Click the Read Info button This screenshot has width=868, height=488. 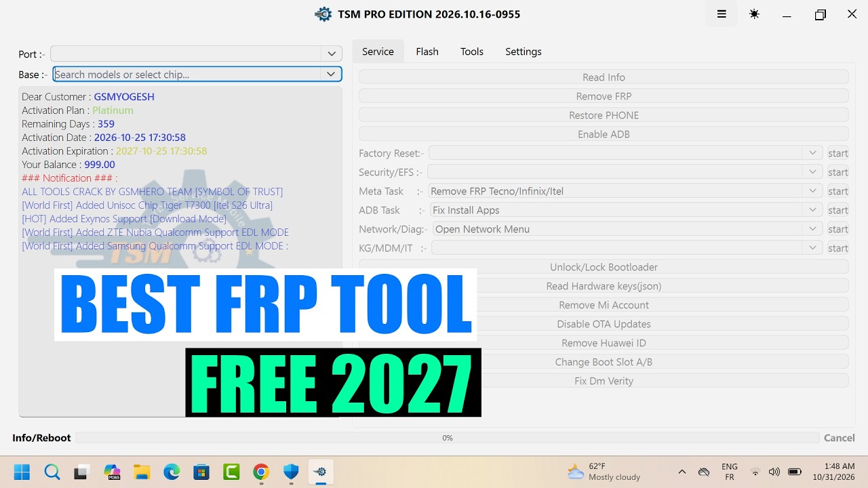(x=604, y=77)
